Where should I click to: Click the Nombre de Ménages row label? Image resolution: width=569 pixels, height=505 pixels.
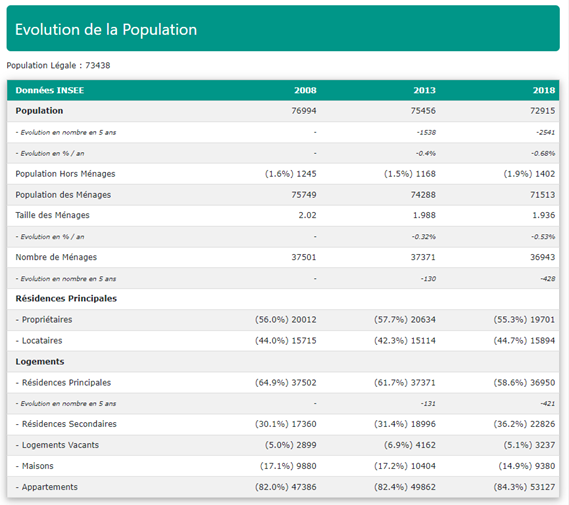point(56,257)
